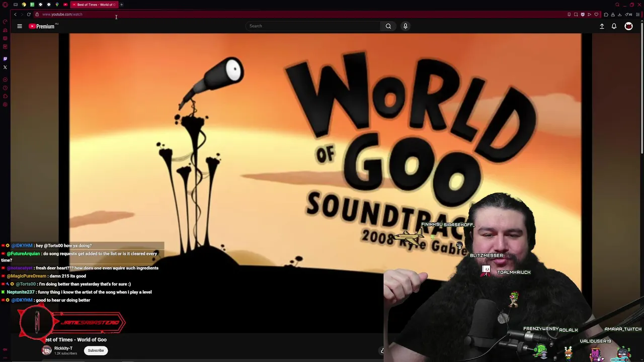Go back to the previous page

coord(15,14)
